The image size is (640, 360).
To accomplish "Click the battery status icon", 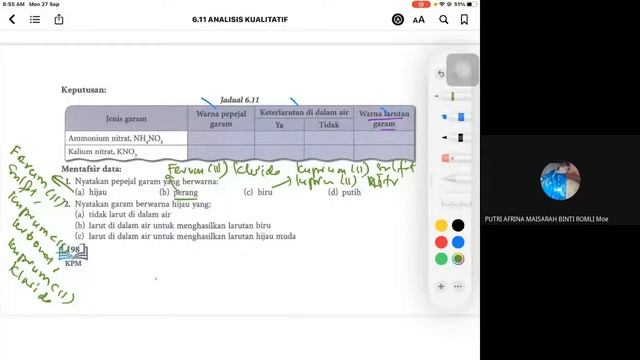I will coord(471,4).
